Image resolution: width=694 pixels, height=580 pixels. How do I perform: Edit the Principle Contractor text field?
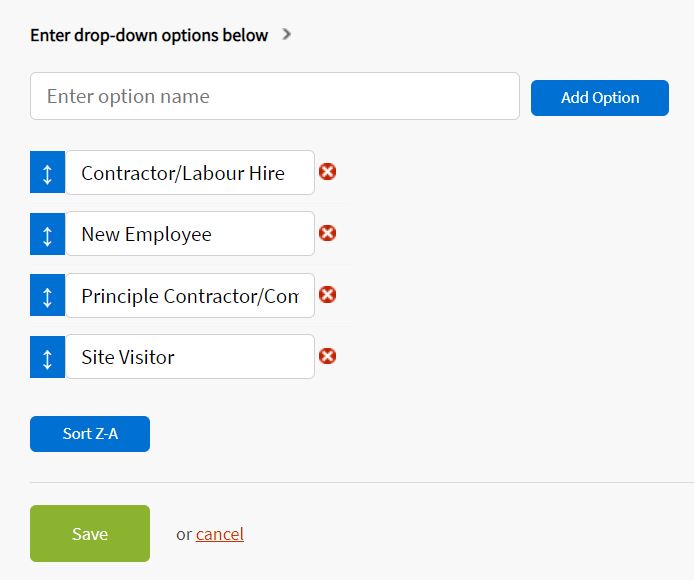tap(189, 296)
